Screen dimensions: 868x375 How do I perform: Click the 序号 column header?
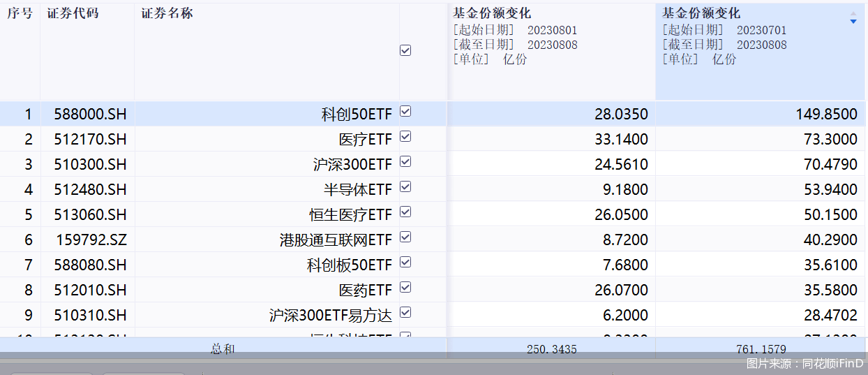pos(20,14)
